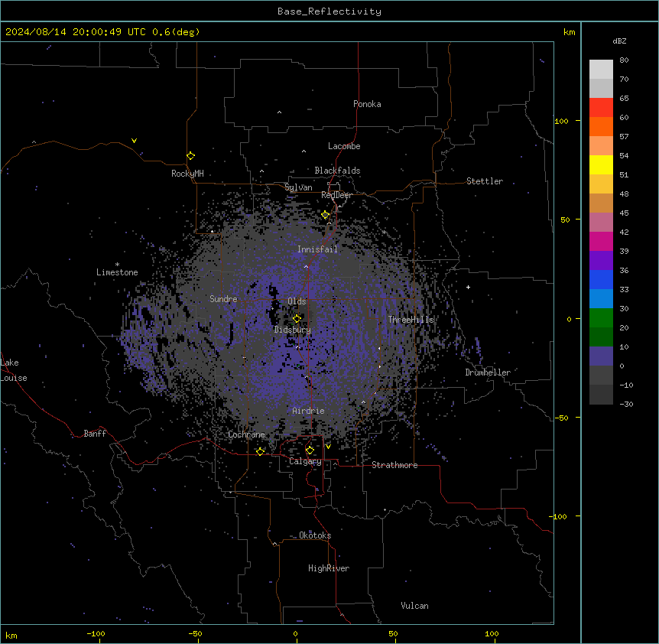The image size is (659, 644).
Task: Click the yellow radar site marker near Olds
Action: 297,318
